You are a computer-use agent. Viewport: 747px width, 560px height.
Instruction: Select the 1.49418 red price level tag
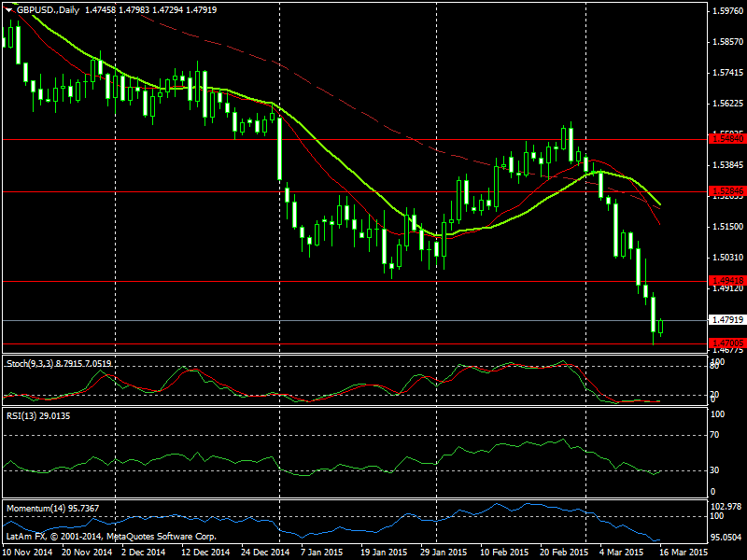coord(726,280)
